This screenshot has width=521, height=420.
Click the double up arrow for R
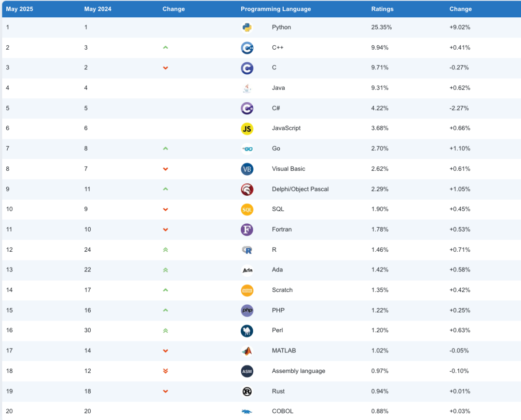pyautogui.click(x=165, y=250)
